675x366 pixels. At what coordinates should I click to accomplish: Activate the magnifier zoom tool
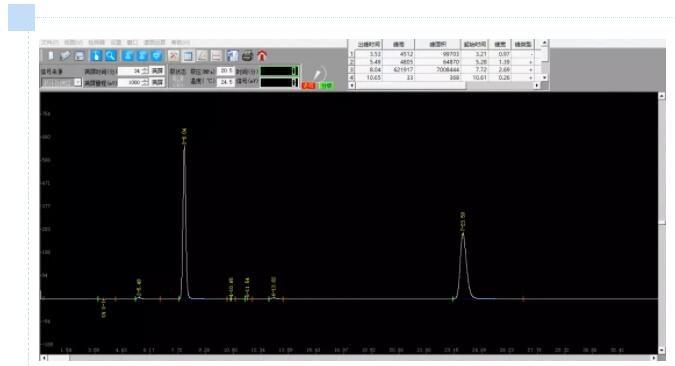tap(111, 56)
